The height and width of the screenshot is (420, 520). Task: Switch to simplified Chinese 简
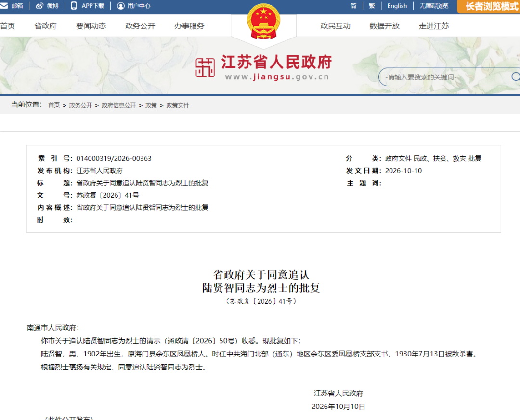(353, 6)
